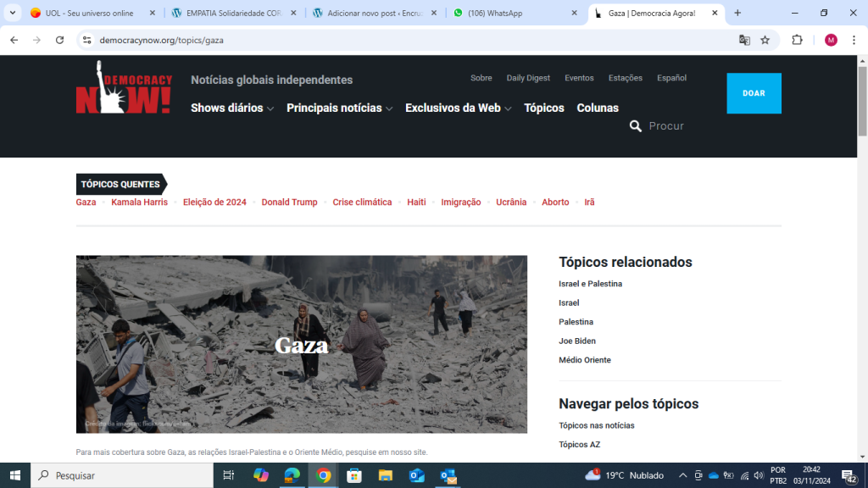
Task: Select the Joe Biden related topic
Action: click(x=577, y=341)
